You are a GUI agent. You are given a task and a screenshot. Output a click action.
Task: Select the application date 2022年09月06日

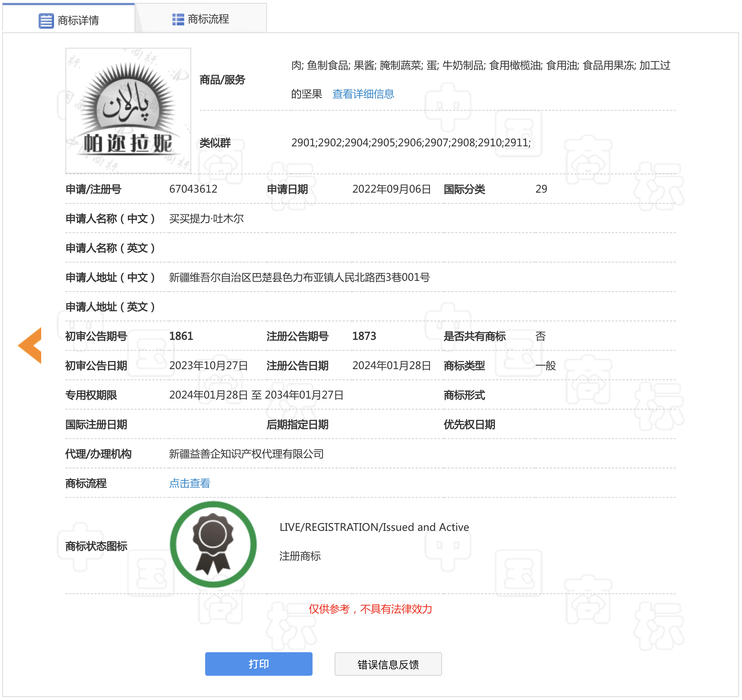tap(392, 189)
